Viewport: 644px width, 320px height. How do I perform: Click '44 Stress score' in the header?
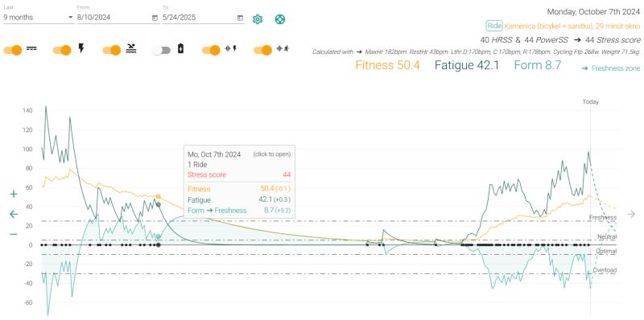tap(613, 40)
